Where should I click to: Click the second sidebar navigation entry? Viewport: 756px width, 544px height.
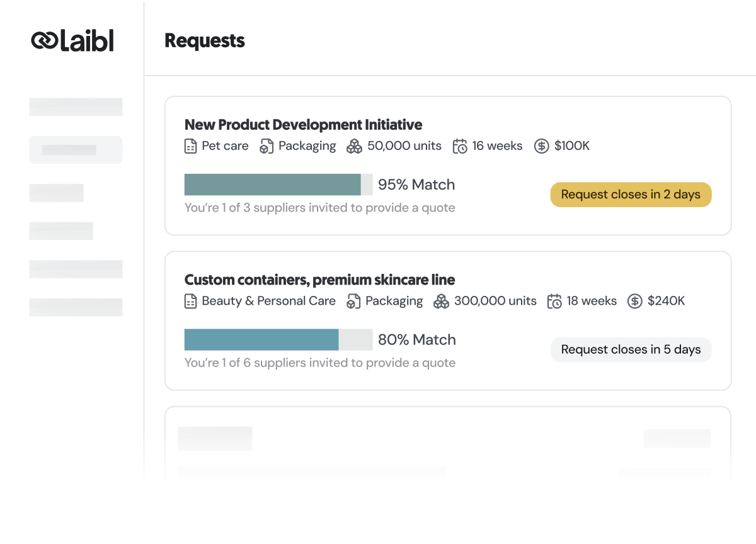[76, 150]
